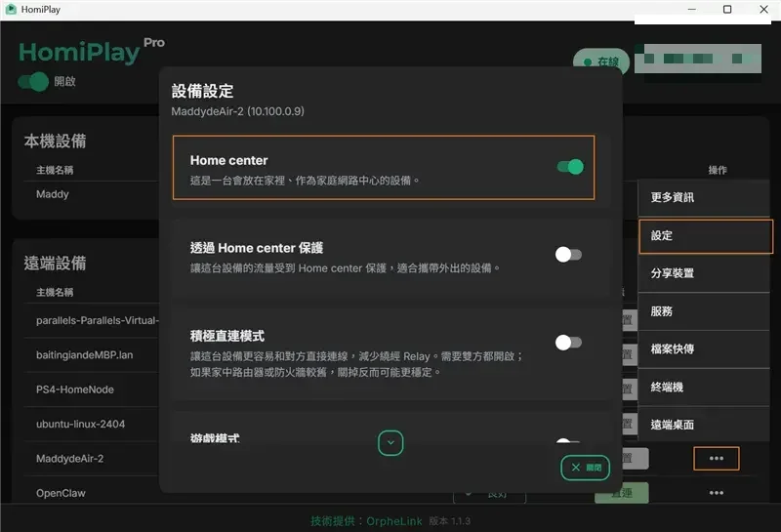
Task: Turn on 積極直連模式 switch
Action: [x=568, y=343]
